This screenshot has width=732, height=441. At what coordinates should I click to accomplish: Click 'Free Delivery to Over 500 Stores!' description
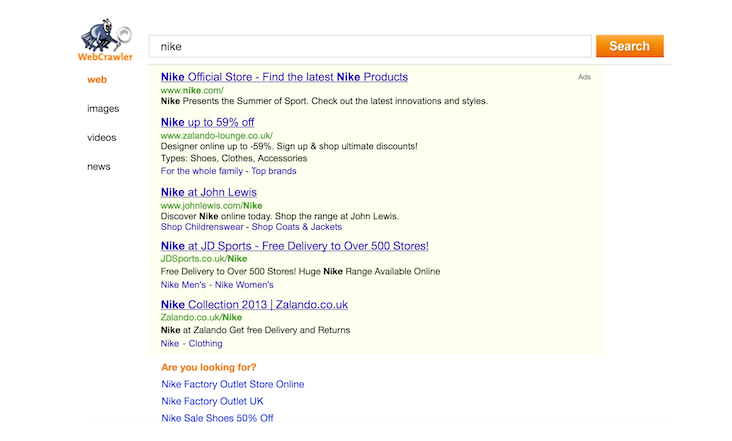[301, 272]
